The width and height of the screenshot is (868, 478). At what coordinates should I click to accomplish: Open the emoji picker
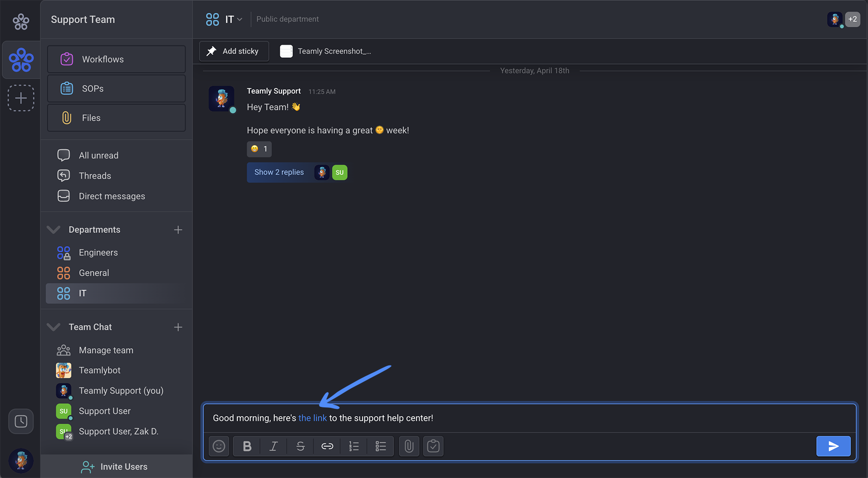click(x=219, y=446)
